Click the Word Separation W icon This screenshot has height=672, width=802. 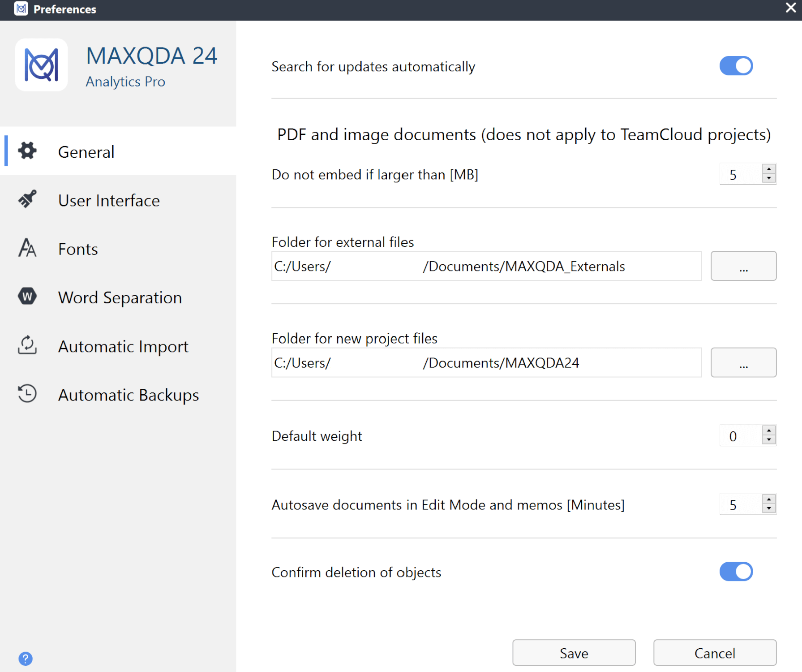(x=27, y=297)
